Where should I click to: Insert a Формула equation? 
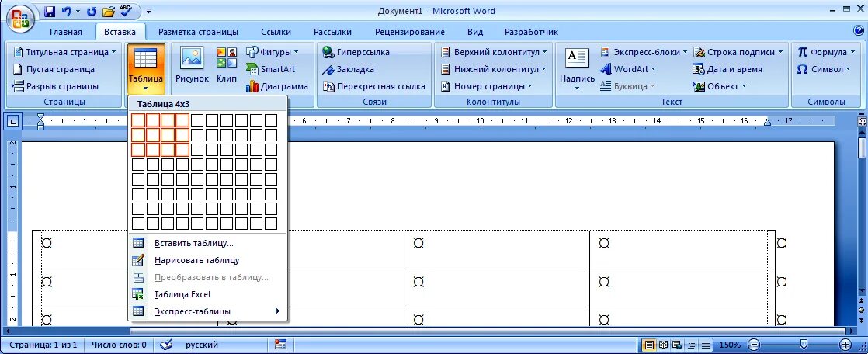click(x=826, y=52)
